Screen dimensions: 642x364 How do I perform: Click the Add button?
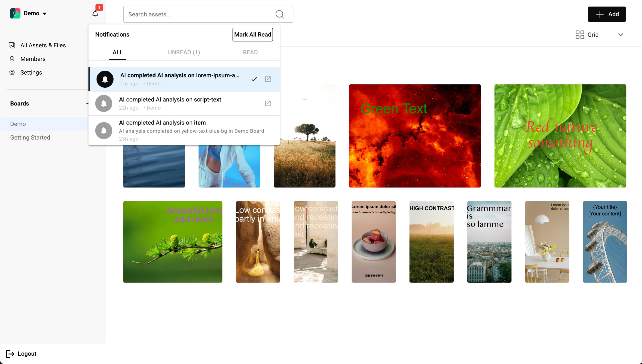tap(607, 14)
